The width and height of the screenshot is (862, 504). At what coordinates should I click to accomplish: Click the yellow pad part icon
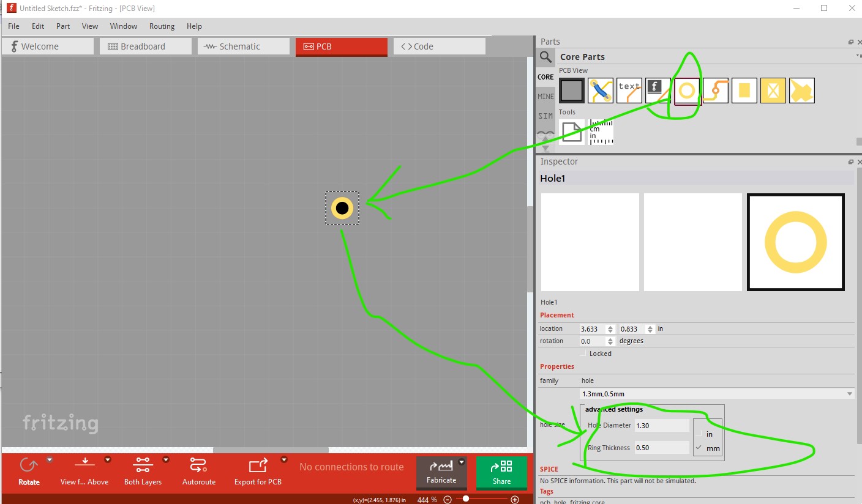coord(744,91)
